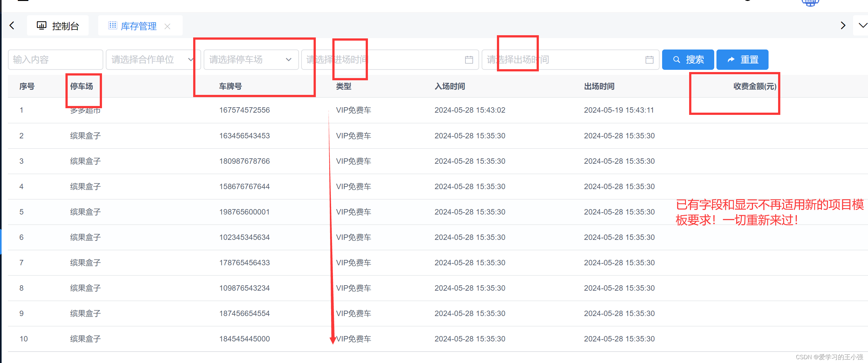Click VIP免费车 in row 5
The width and height of the screenshot is (868, 363).
pos(354,212)
